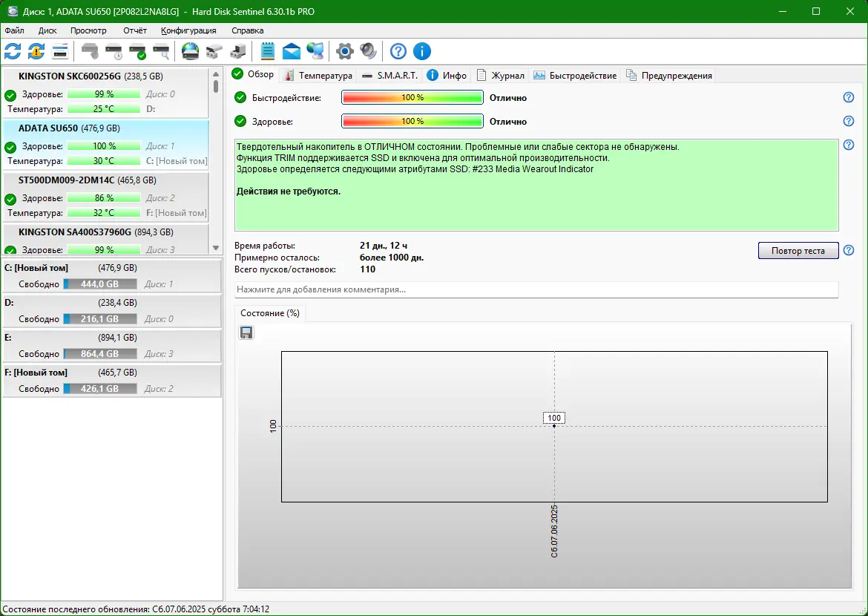This screenshot has width=868, height=616.
Task: Open the Конфигурация menu
Action: click(x=188, y=30)
